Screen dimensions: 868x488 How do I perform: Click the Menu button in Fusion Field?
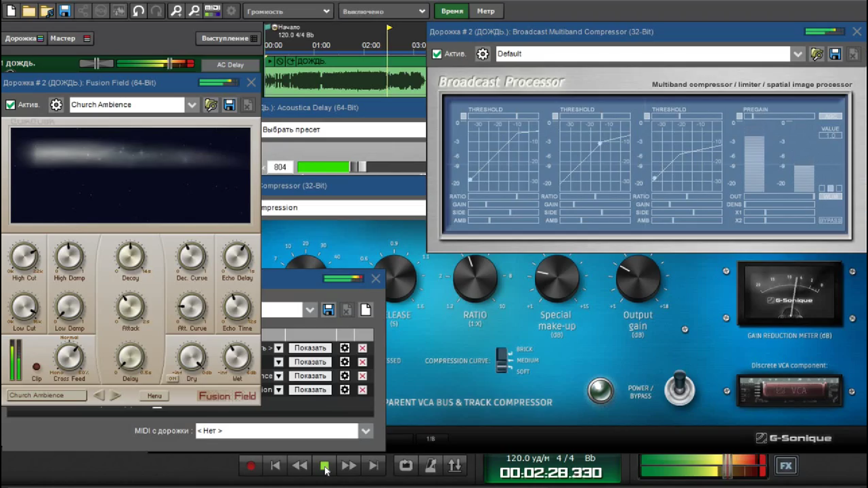(x=154, y=396)
